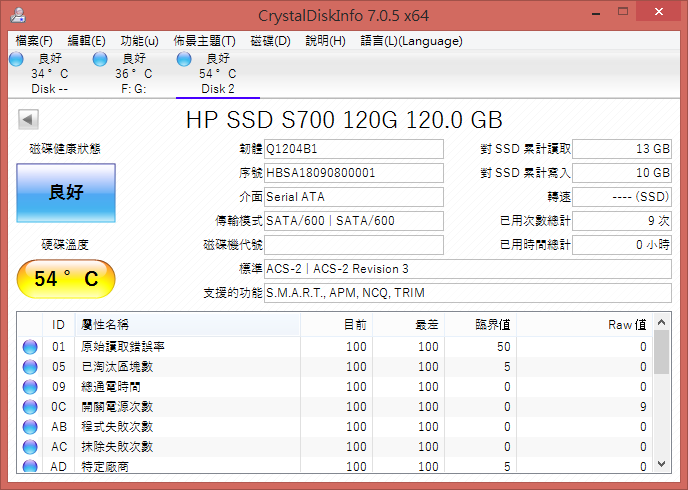Click blue status orb for attribute 01
The width and height of the screenshot is (688, 490).
click(x=30, y=347)
